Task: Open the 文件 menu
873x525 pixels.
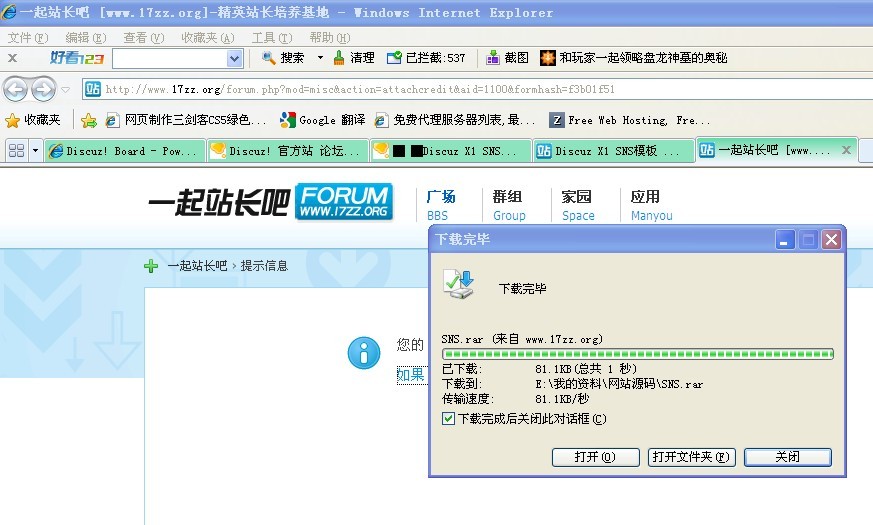Action: [x=28, y=38]
